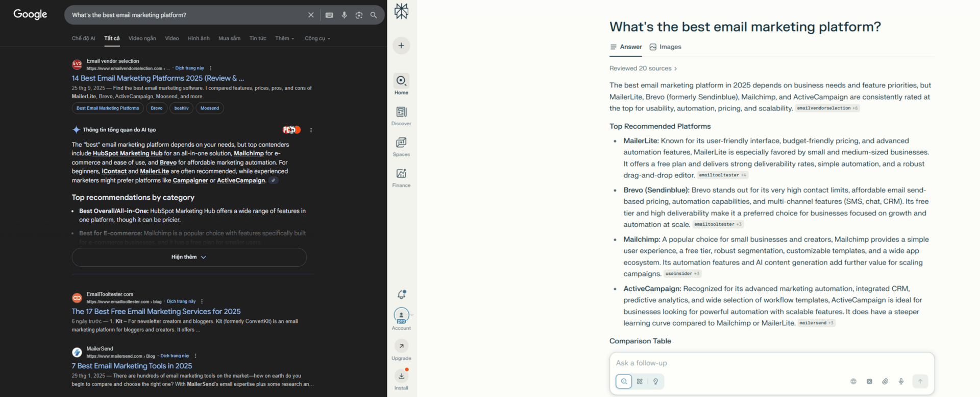Open the useinsider +3 citation
Image resolution: width=980 pixels, height=397 pixels.
coord(682,274)
